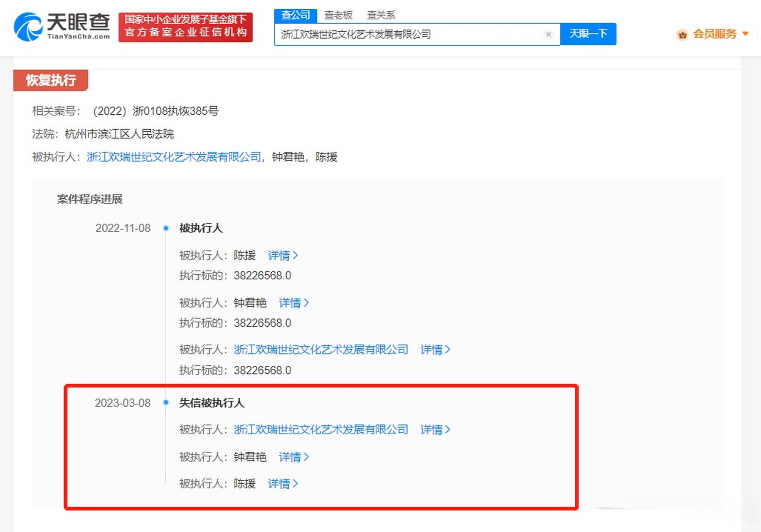761x532 pixels.
Task: Click the clear × icon in the search box
Action: point(549,34)
